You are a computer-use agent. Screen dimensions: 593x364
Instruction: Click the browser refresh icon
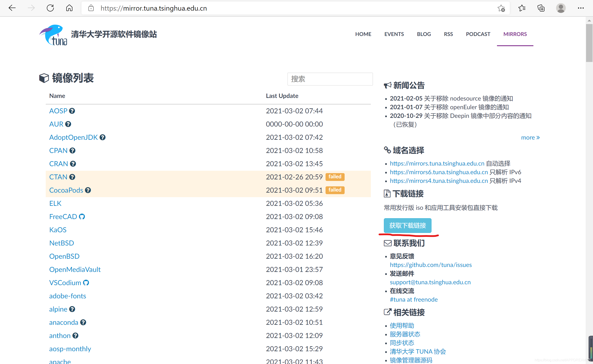(50, 8)
